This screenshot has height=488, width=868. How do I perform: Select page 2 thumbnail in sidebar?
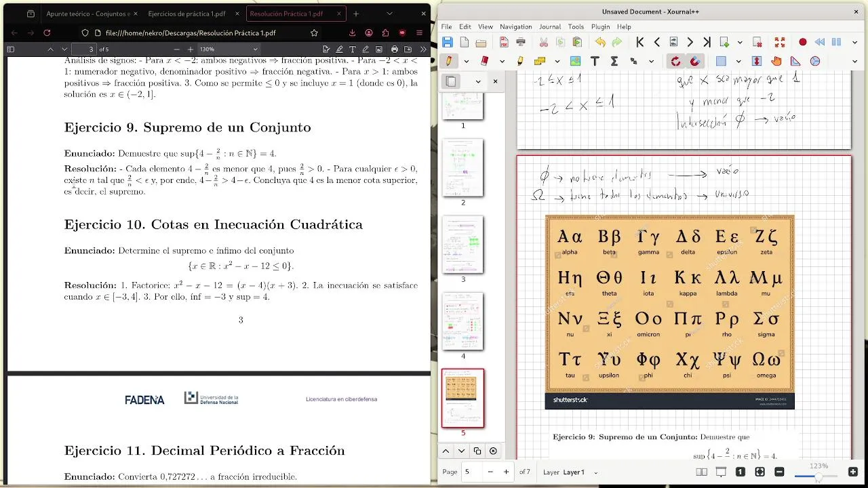(463, 167)
